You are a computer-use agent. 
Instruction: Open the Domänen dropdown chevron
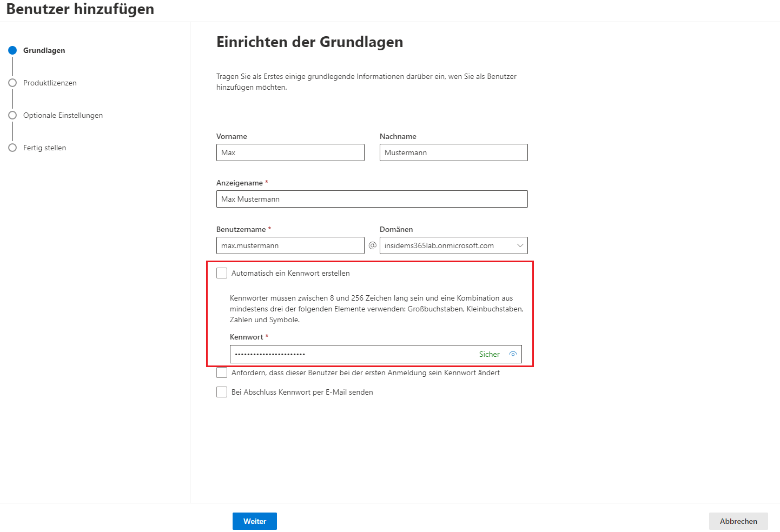click(520, 245)
